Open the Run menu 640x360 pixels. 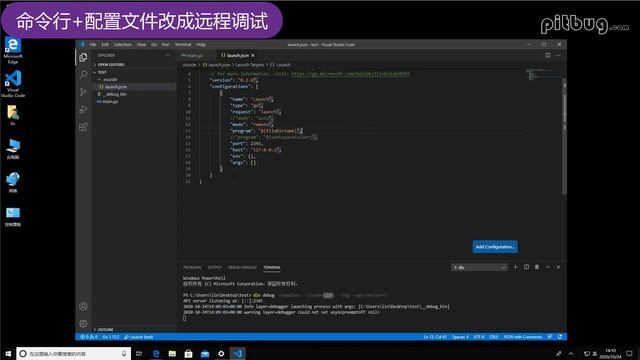point(166,44)
